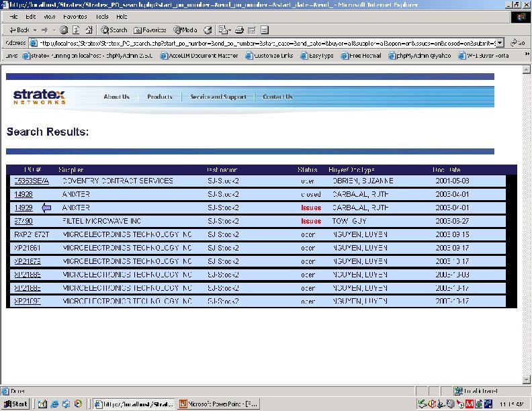532x411 pixels.
Task: Open the Search pane
Action: pyautogui.click(x=114, y=30)
